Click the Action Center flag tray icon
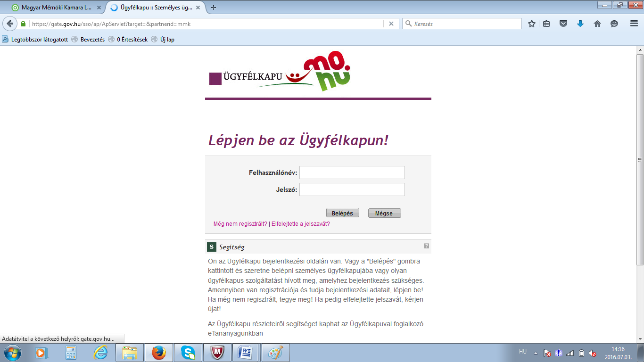644x362 pixels. [x=547, y=353]
